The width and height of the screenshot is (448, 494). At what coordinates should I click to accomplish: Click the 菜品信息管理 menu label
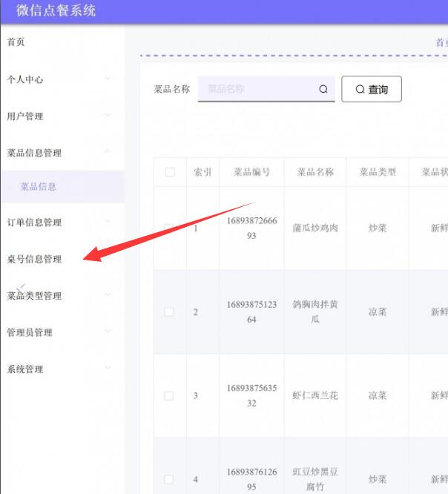(x=34, y=153)
